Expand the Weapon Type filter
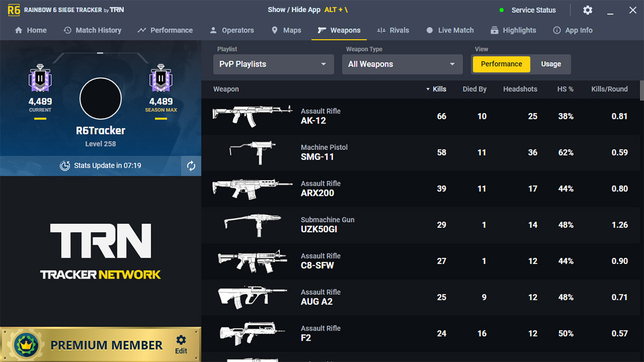The width and height of the screenshot is (644, 362). pos(402,64)
